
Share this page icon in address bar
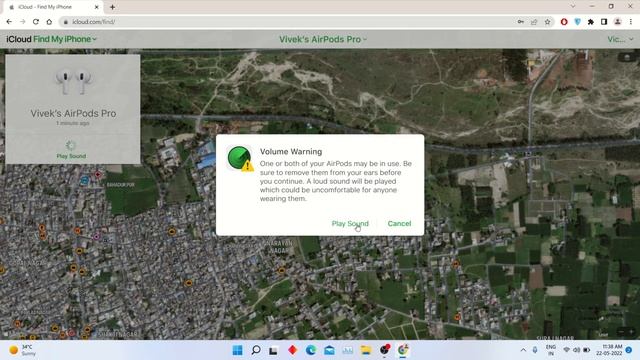click(x=534, y=22)
